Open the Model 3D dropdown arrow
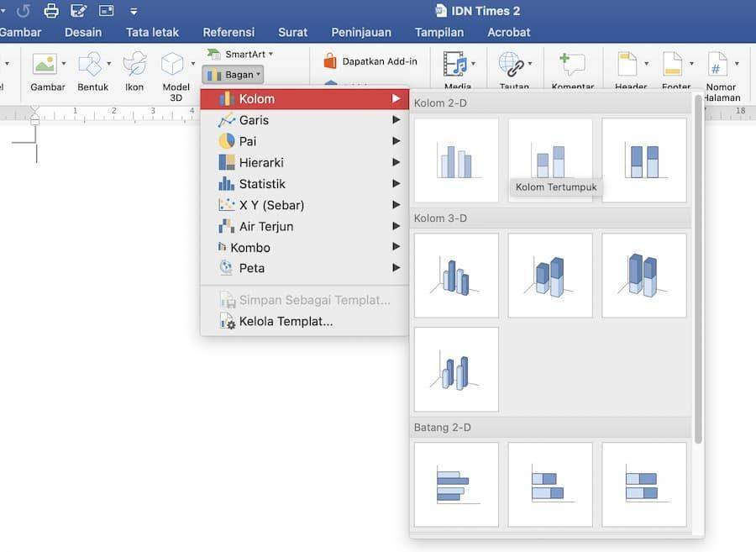Viewport: 756px width, 552px height. pos(193,64)
